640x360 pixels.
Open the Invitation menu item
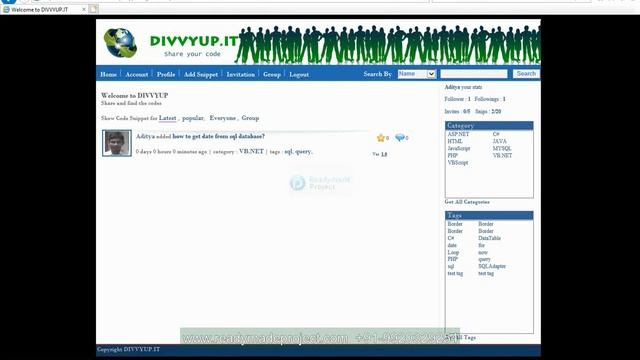241,74
